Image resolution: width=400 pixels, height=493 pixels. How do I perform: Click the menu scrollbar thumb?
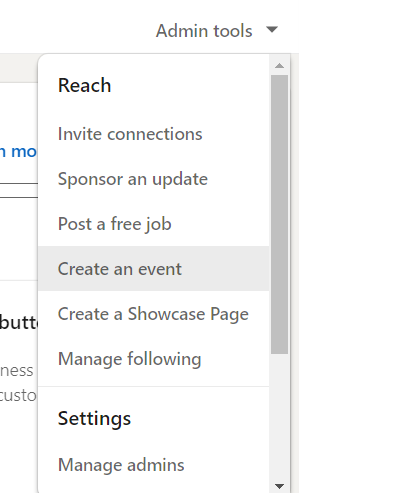pos(279,214)
